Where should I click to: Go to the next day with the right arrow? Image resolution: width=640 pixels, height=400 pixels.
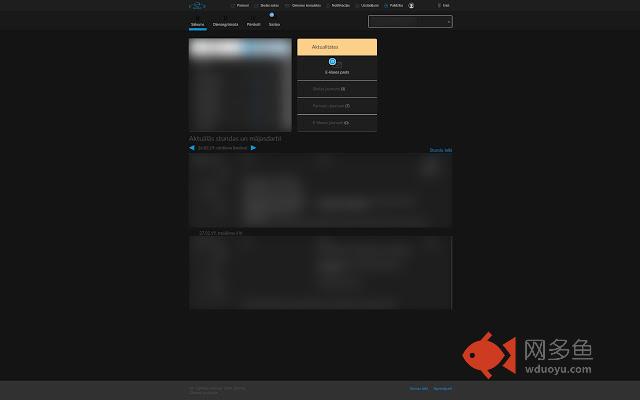tap(253, 147)
